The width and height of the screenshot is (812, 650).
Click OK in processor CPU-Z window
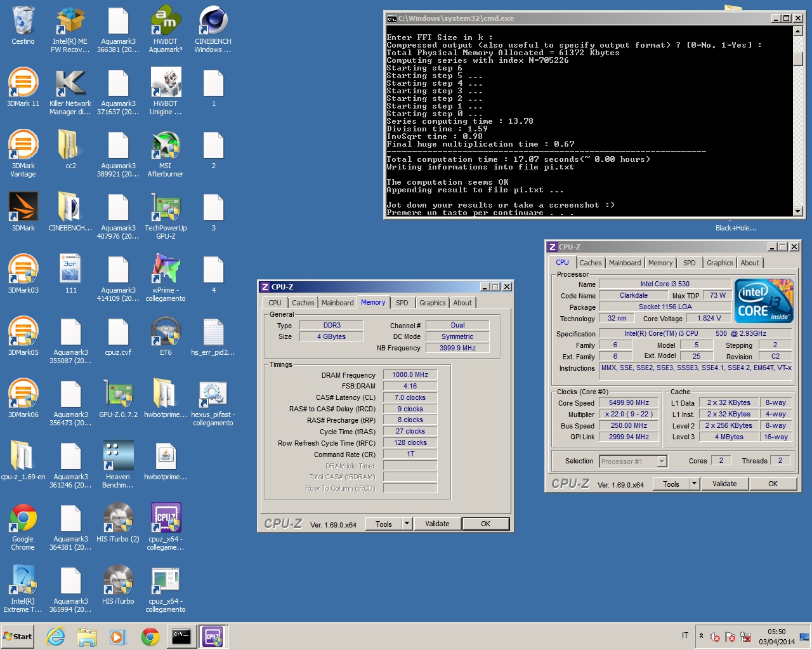773,484
